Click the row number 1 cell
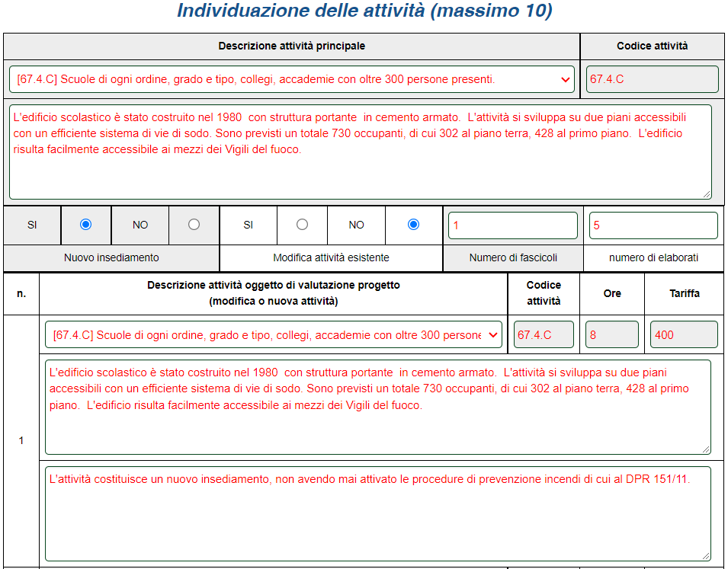Screen dimensions: 728x569 [21, 440]
